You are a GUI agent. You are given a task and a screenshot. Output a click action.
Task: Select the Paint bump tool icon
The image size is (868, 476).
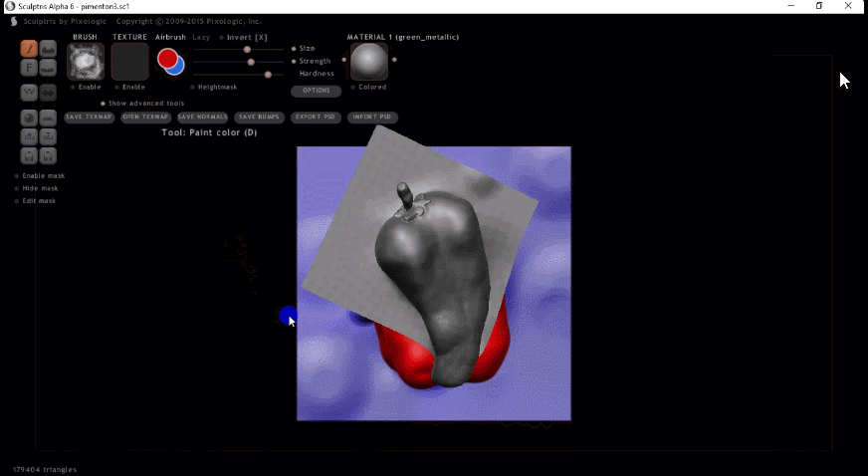[x=48, y=49]
